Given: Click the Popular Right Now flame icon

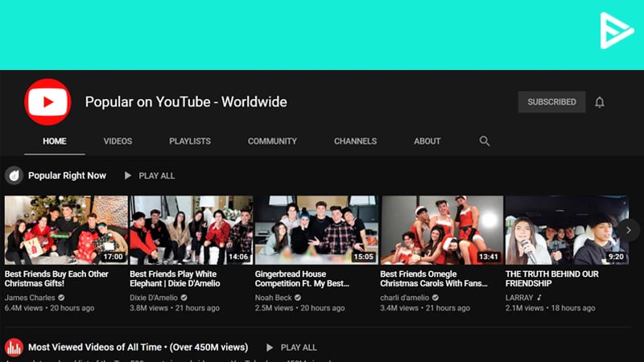Looking at the screenshot, I should click(x=14, y=175).
